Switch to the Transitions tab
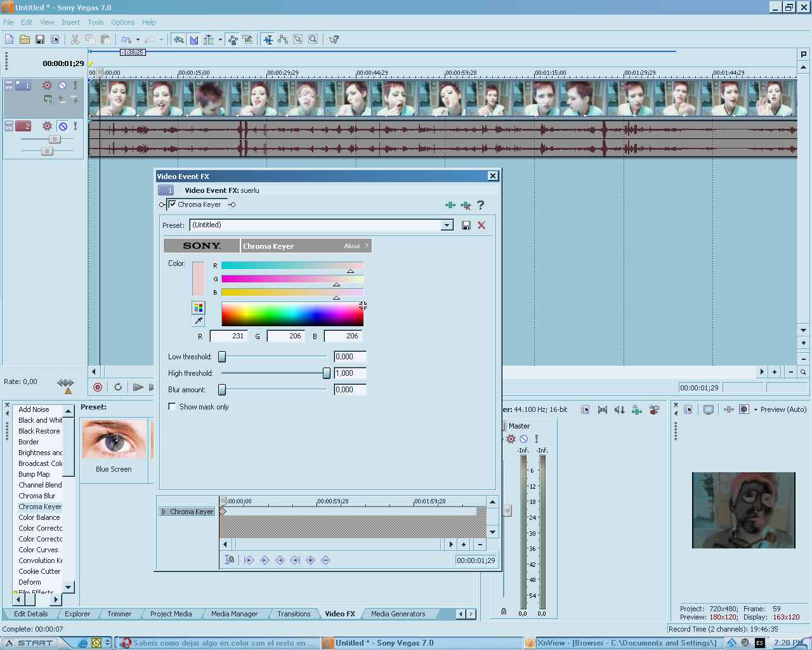 pos(294,614)
